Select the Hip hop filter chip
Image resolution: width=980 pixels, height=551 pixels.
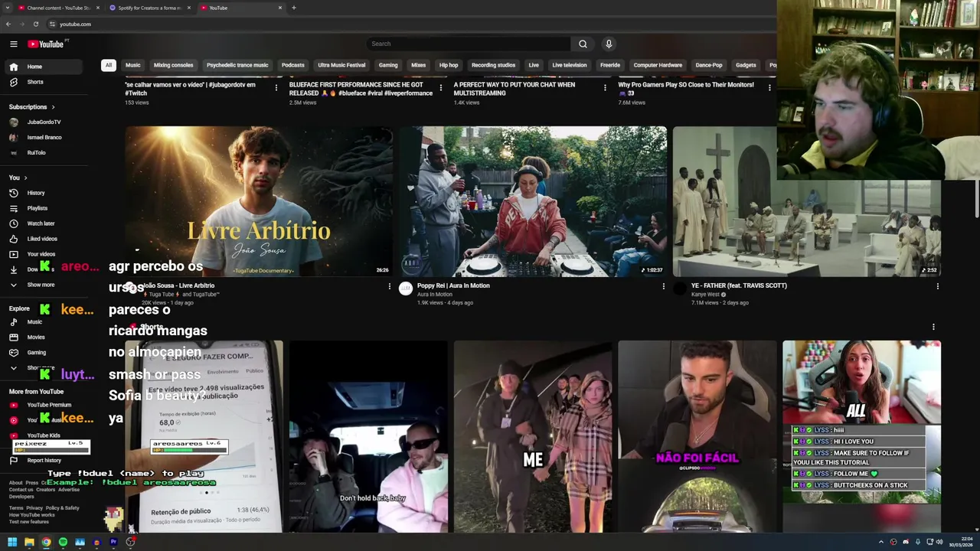coord(449,65)
